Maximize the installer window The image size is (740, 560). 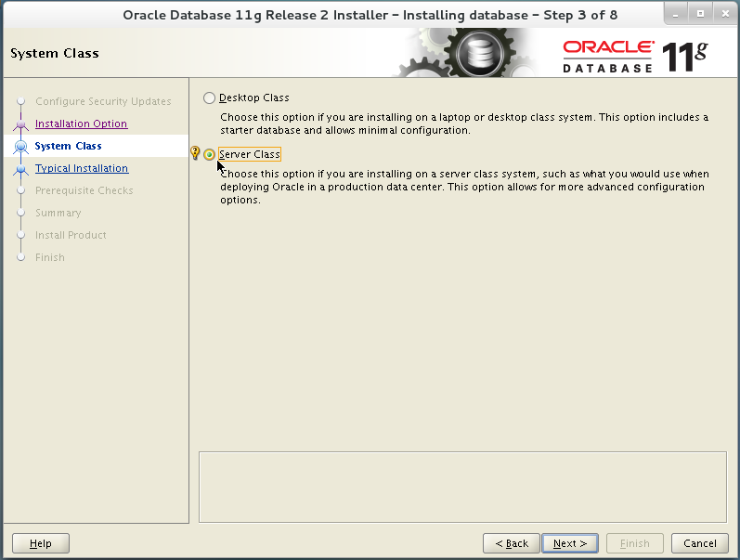click(x=700, y=14)
